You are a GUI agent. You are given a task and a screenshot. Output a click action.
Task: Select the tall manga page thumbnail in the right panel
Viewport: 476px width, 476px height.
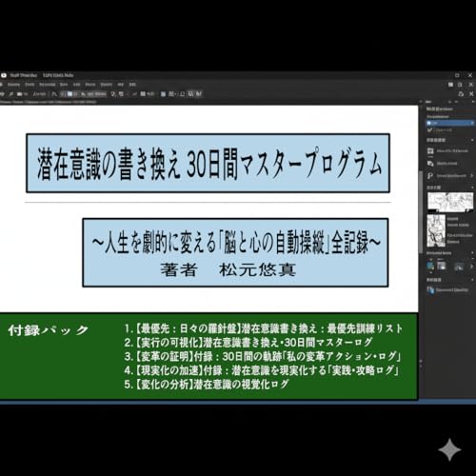click(436, 230)
